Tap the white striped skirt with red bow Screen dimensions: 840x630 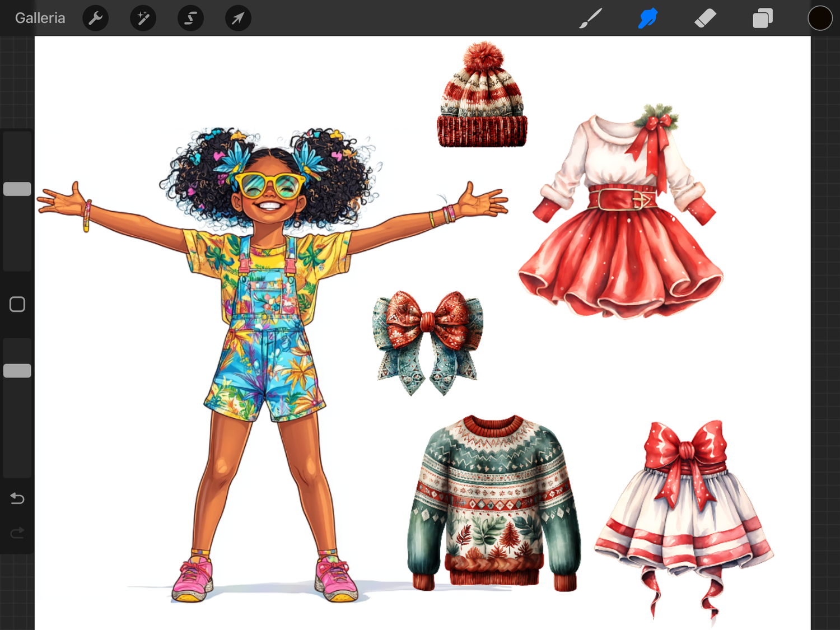[684, 515]
